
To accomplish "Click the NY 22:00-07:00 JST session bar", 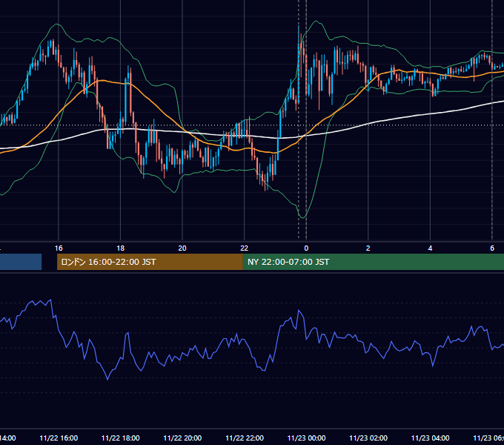I will point(373,262).
